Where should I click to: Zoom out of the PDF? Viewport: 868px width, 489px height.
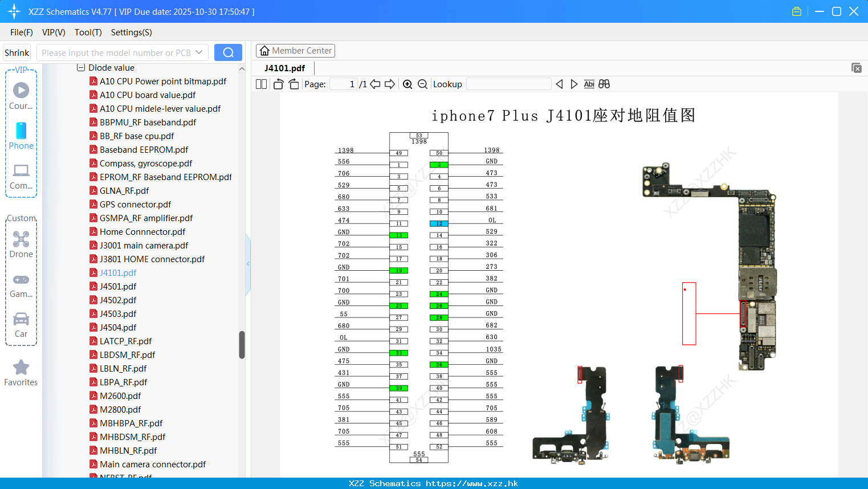tap(422, 84)
